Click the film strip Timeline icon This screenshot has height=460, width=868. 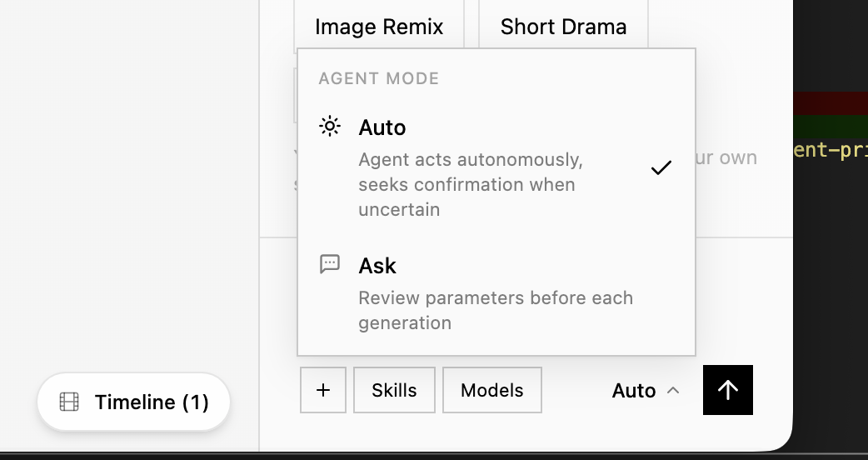pyautogui.click(x=69, y=402)
